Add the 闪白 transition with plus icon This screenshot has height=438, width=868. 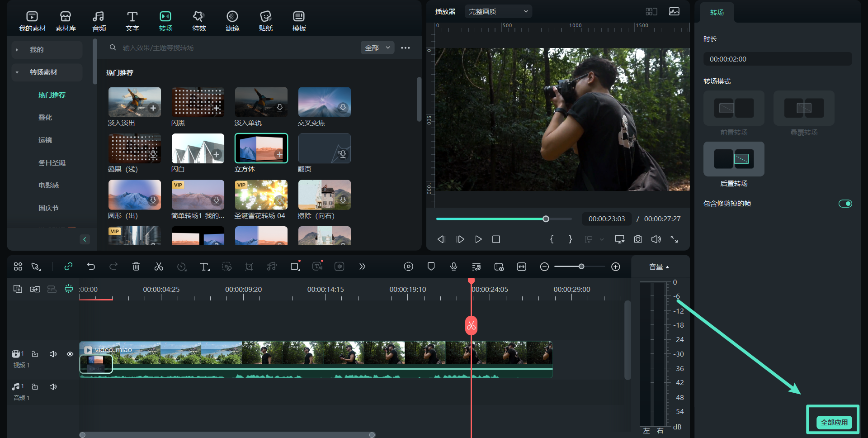217,154
